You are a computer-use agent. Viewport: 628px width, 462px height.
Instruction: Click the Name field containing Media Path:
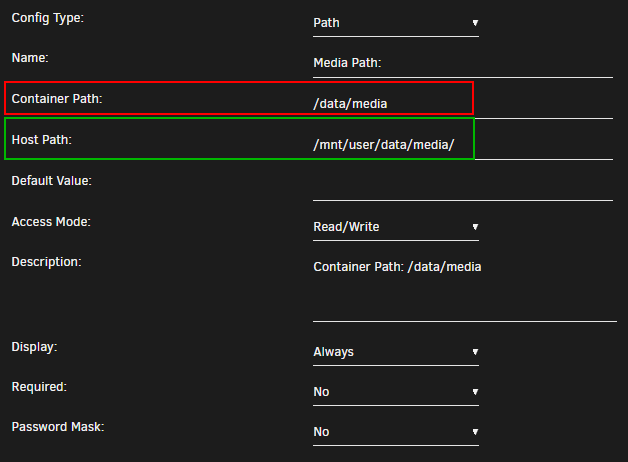(x=462, y=64)
